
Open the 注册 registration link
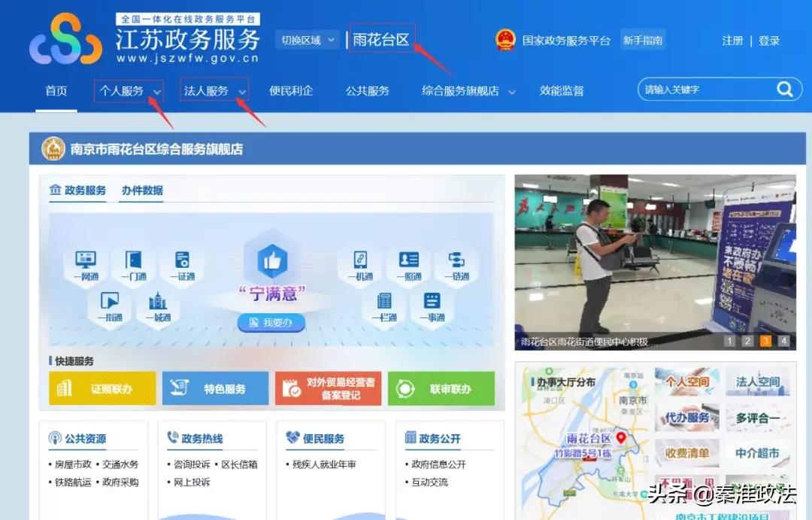[732, 41]
